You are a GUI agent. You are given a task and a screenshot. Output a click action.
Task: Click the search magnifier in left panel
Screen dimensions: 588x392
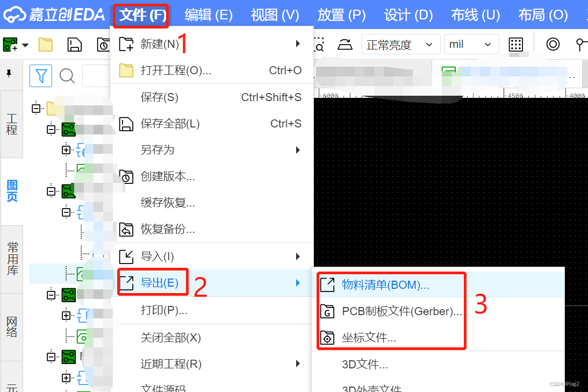coord(67,76)
